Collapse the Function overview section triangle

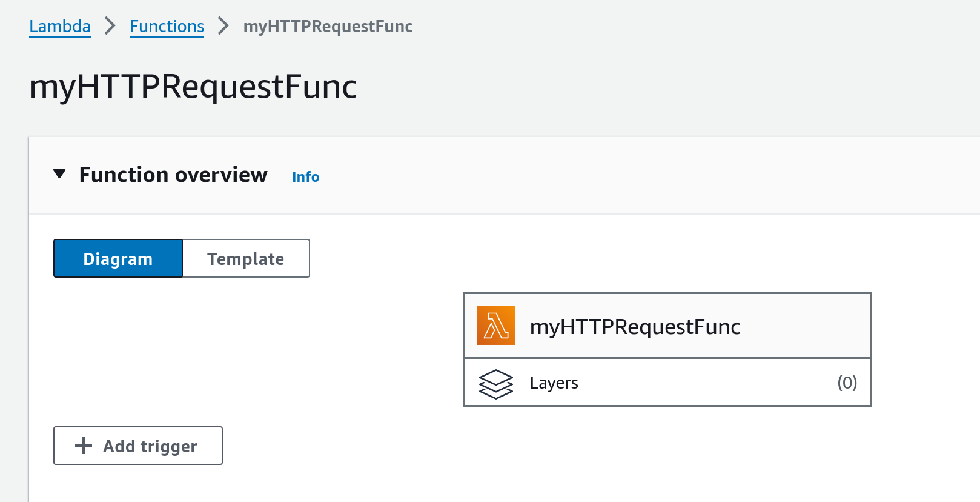(59, 174)
